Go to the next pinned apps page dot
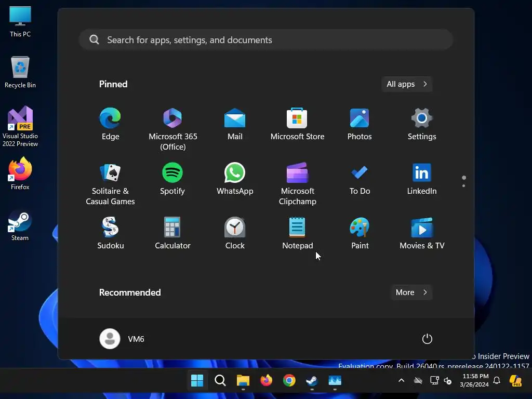The height and width of the screenshot is (399, 532). pyautogui.click(x=463, y=185)
